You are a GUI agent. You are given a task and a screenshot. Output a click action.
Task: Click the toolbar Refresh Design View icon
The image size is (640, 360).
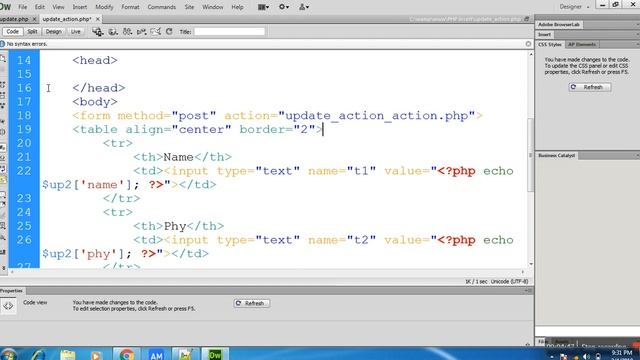pos(169,31)
